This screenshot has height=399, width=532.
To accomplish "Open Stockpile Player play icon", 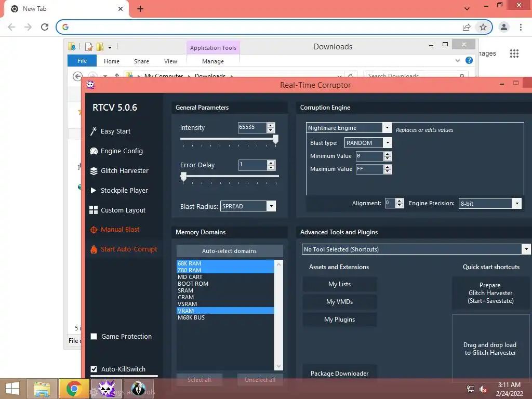I will click(x=94, y=190).
